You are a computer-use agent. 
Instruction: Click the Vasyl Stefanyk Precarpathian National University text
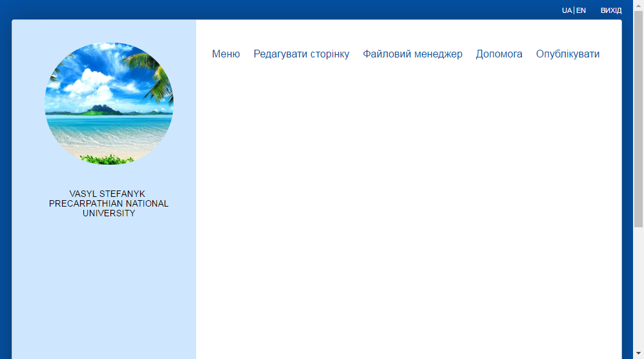(x=109, y=203)
